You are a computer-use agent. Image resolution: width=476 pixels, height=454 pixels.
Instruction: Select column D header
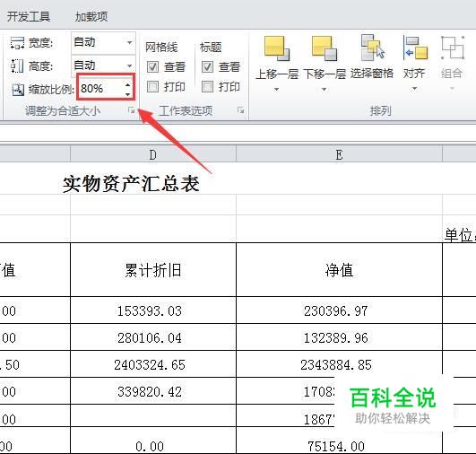(x=153, y=155)
